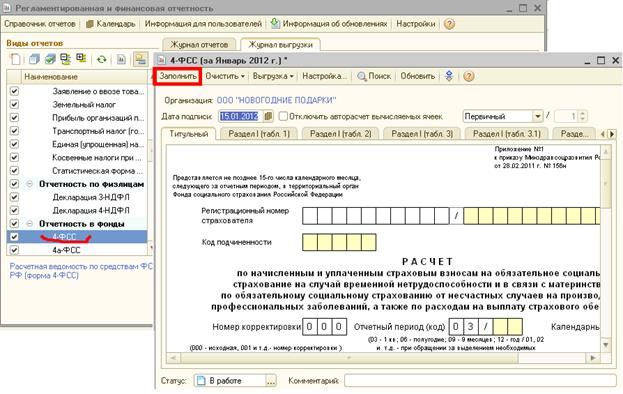This screenshot has height=394, width=623.
Task: Switch to Журнал выгрузки tab
Action: [x=281, y=44]
